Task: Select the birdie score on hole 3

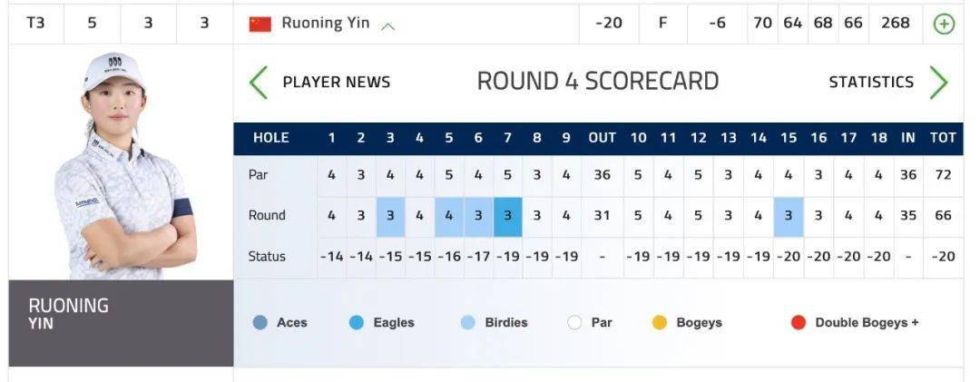Action: click(x=390, y=216)
